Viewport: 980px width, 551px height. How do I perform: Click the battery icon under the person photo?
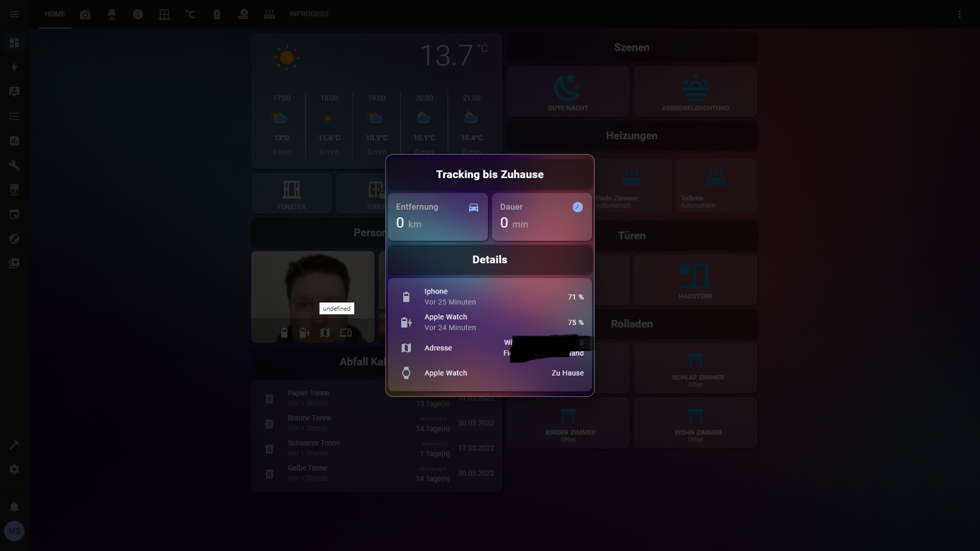click(x=284, y=333)
